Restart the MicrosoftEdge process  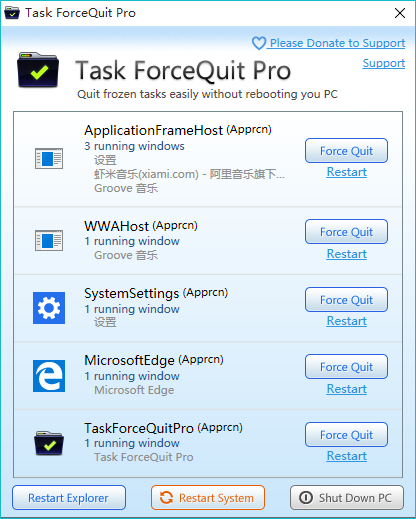[x=347, y=389]
